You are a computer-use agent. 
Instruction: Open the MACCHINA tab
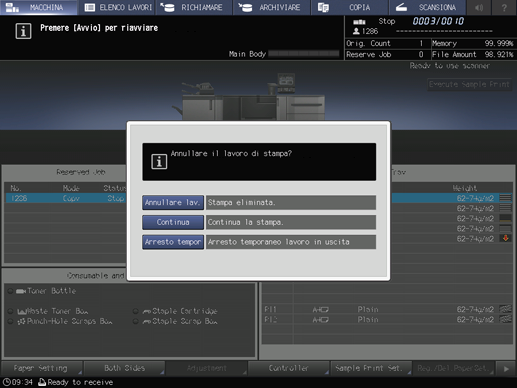[38, 7]
